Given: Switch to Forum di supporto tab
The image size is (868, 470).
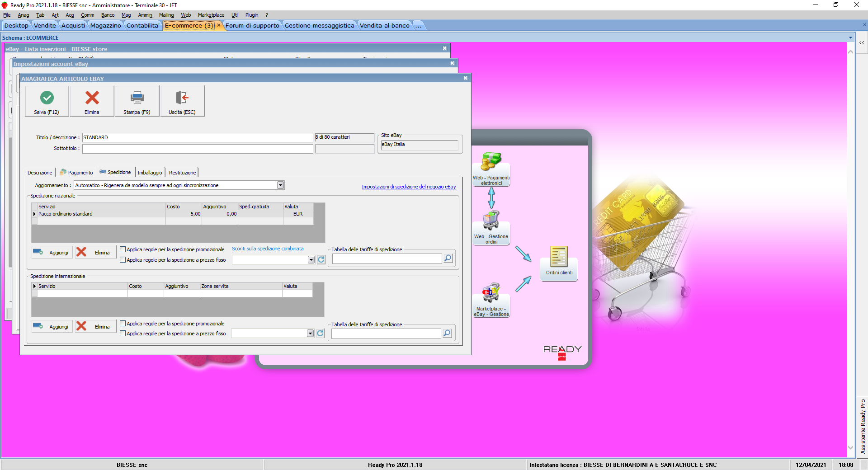Looking at the screenshot, I should [252, 25].
